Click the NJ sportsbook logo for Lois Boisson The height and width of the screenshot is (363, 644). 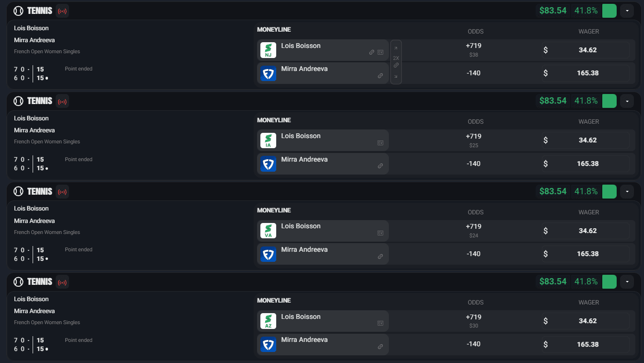point(268,50)
